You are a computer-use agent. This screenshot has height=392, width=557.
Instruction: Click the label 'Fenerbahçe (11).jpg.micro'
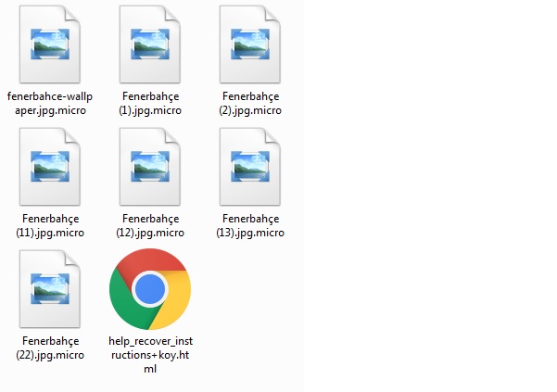[x=50, y=225]
